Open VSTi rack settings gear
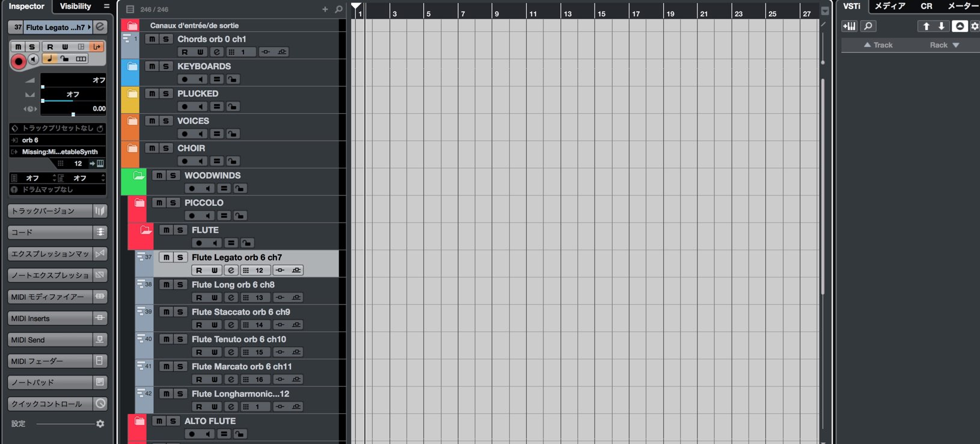Image resolution: width=980 pixels, height=444 pixels. pos(975,26)
